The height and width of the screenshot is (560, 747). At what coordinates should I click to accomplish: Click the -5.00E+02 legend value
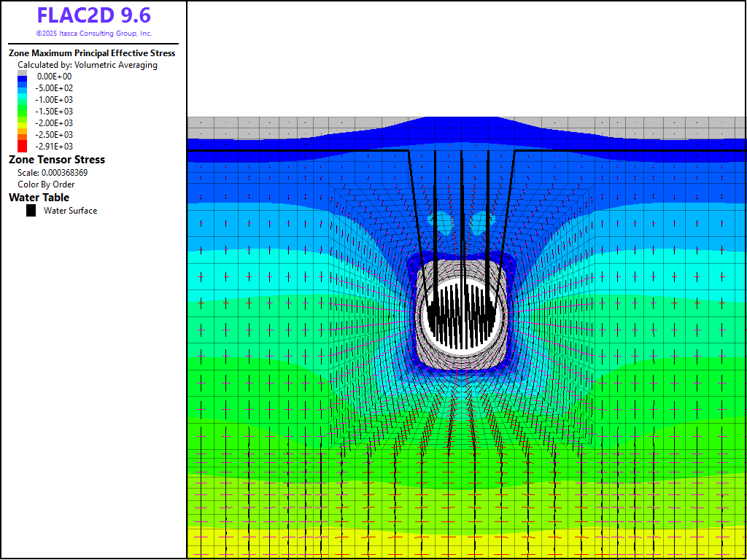[x=55, y=88]
